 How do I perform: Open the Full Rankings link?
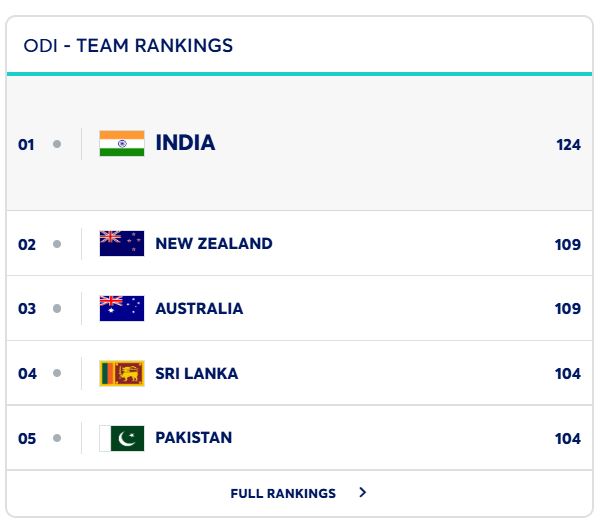point(283,493)
